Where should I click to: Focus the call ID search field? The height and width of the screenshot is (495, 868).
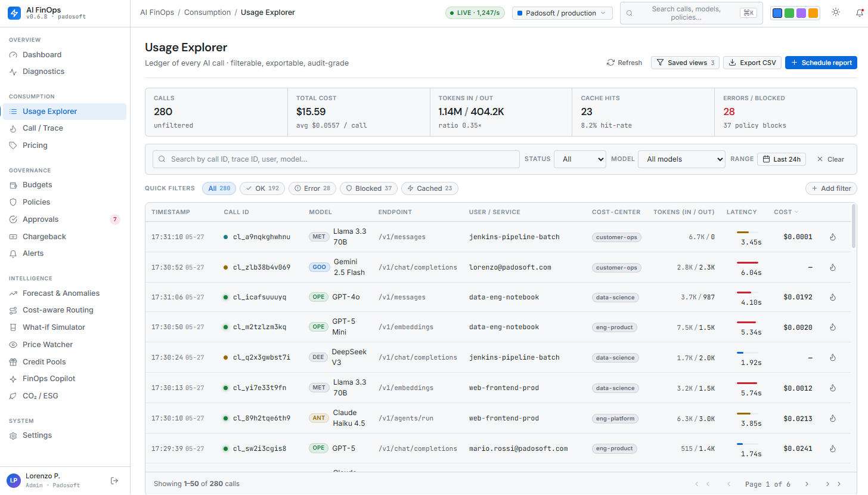pyautogui.click(x=336, y=159)
